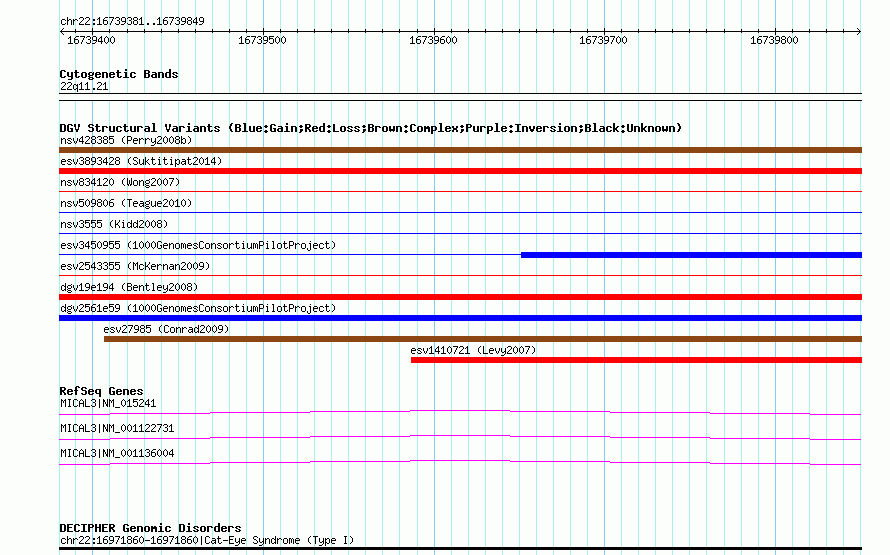Click the 22q11.21 band label
Image resolution: width=890 pixels, height=555 pixels.
[84, 86]
